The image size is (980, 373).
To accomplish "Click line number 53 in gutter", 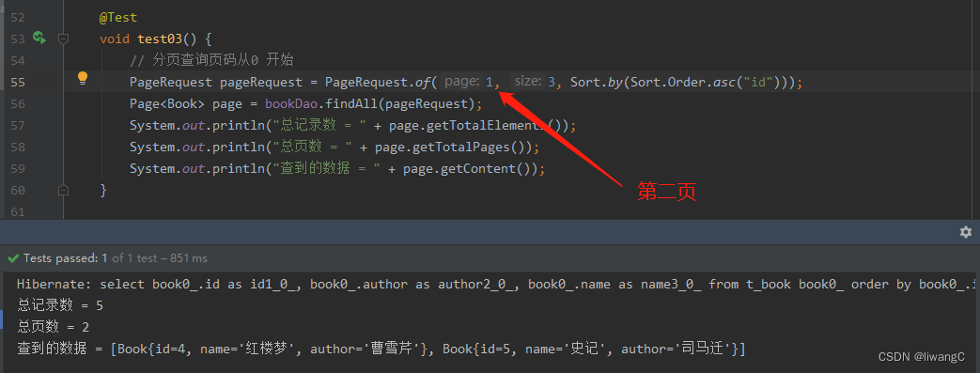I will point(18,39).
